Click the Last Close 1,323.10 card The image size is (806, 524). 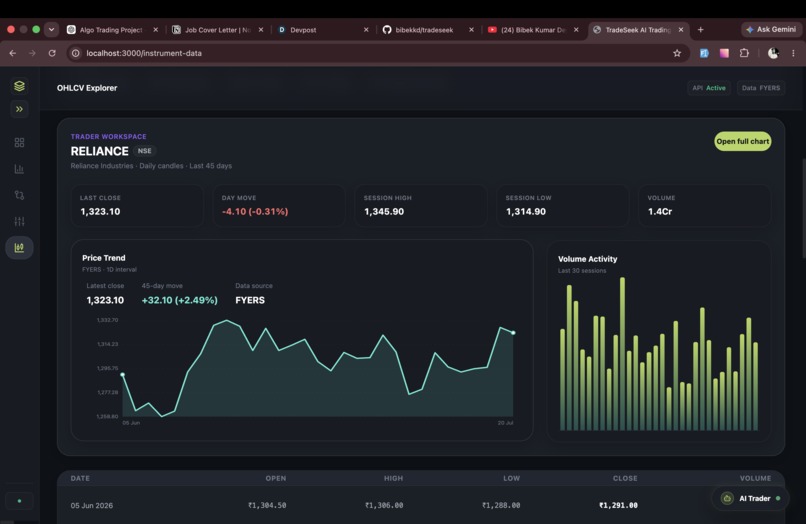(137, 205)
